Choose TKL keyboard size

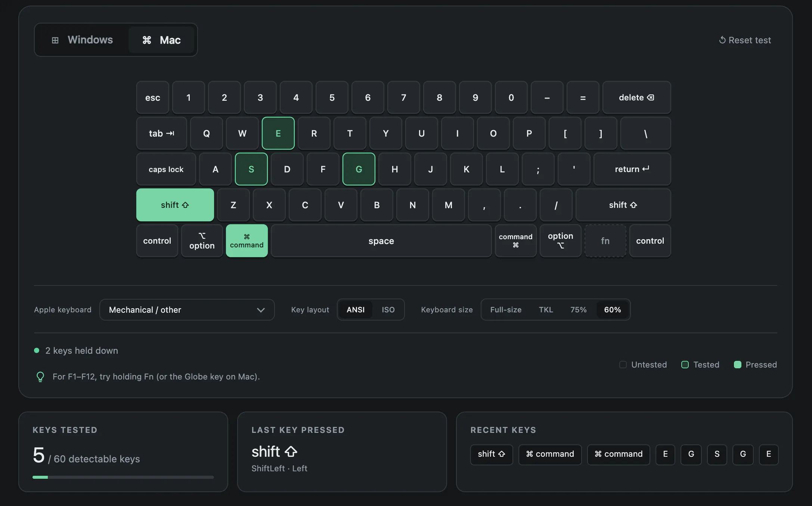[546, 310]
